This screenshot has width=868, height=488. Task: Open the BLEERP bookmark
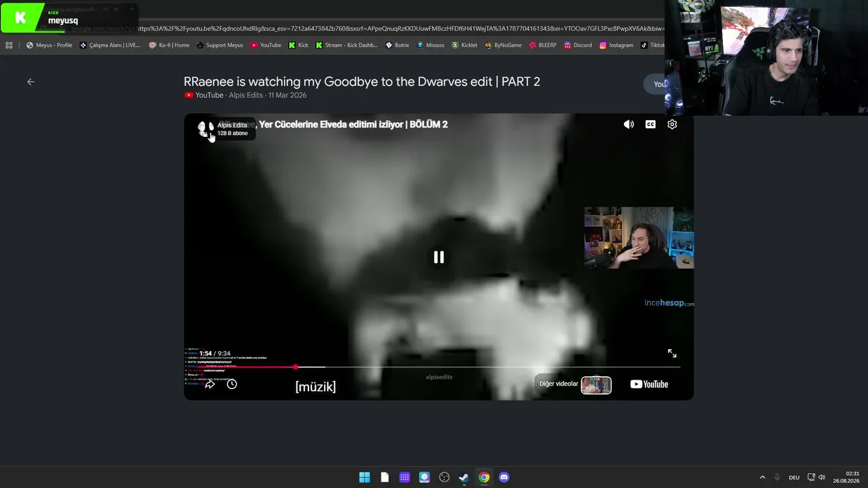click(542, 45)
